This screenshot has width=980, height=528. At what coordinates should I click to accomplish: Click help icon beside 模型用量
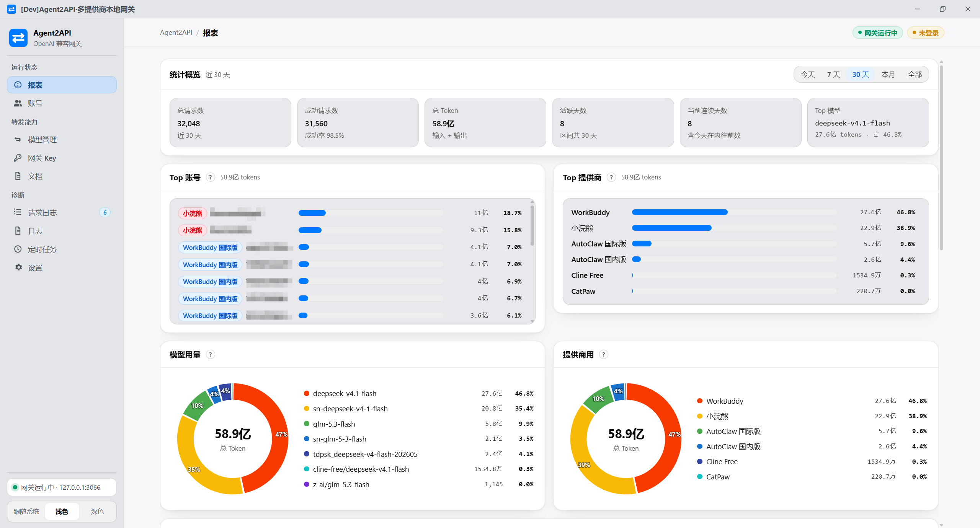click(x=210, y=354)
